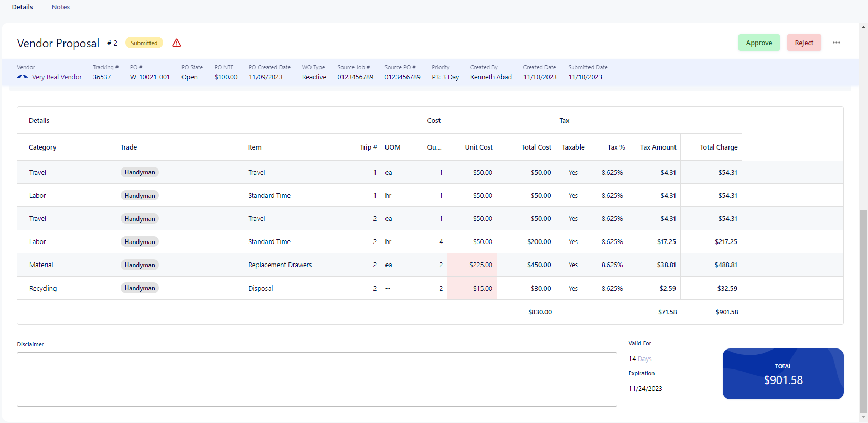Select the Disposal item cell
The height and width of the screenshot is (423, 868).
point(261,288)
